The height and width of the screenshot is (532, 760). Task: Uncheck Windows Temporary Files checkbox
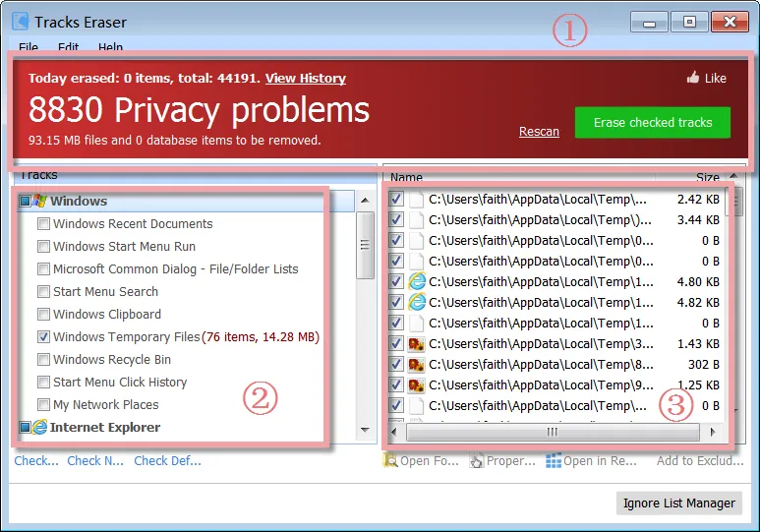click(x=43, y=336)
